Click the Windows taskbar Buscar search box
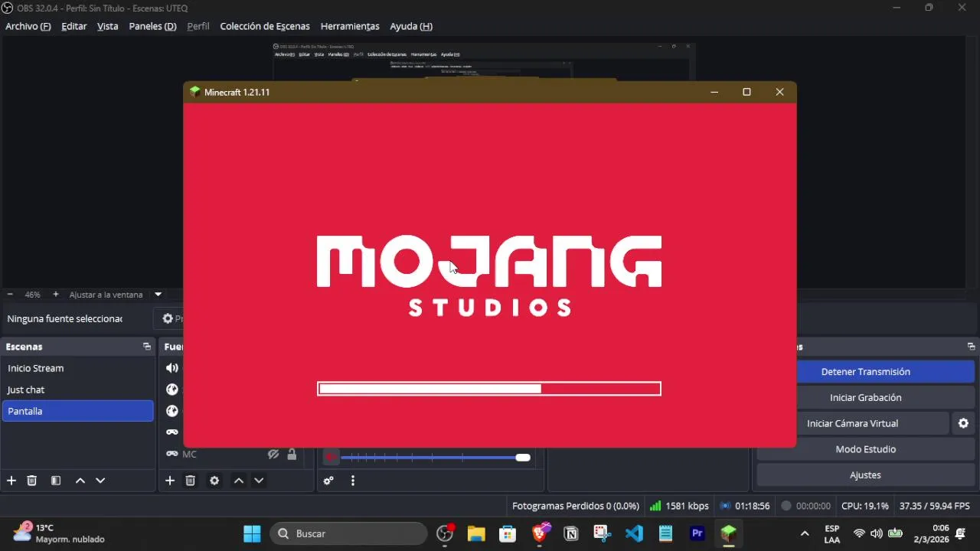The height and width of the screenshot is (551, 980). (348, 533)
